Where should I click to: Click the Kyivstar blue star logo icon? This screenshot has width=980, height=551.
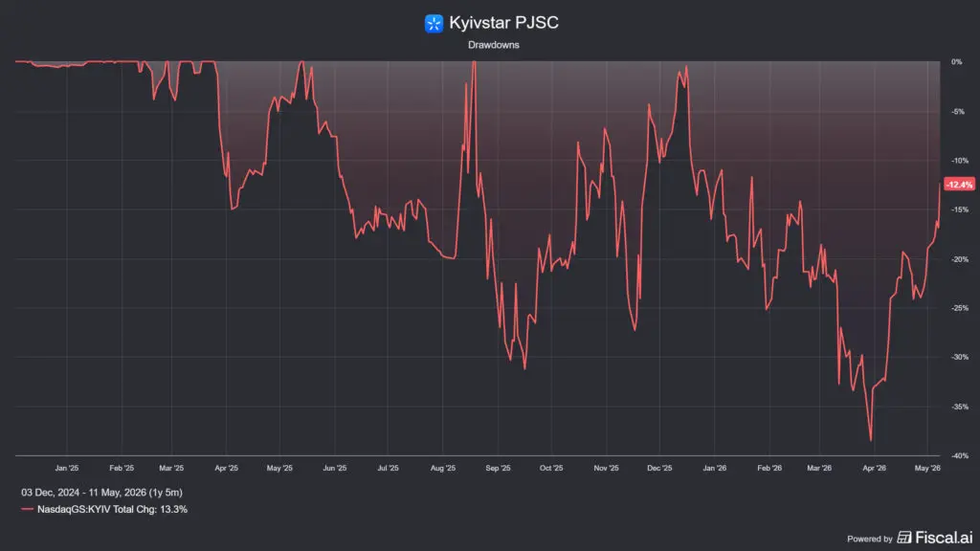click(x=434, y=23)
